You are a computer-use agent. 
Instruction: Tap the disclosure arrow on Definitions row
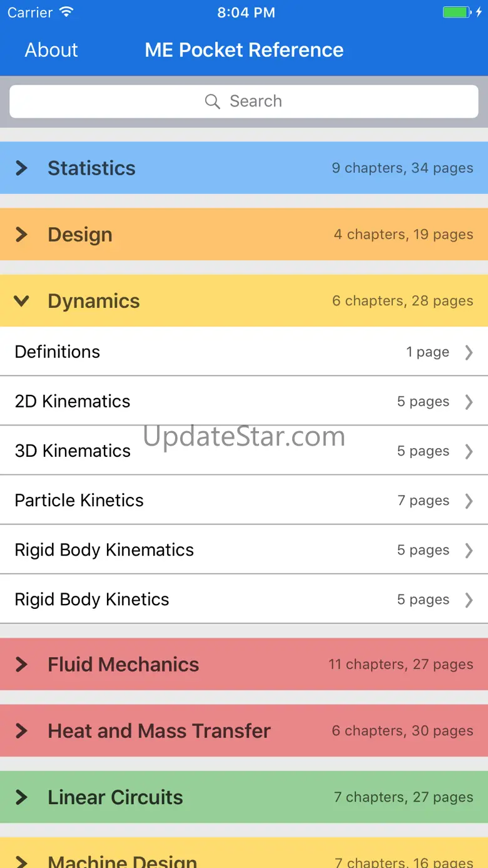click(x=469, y=352)
